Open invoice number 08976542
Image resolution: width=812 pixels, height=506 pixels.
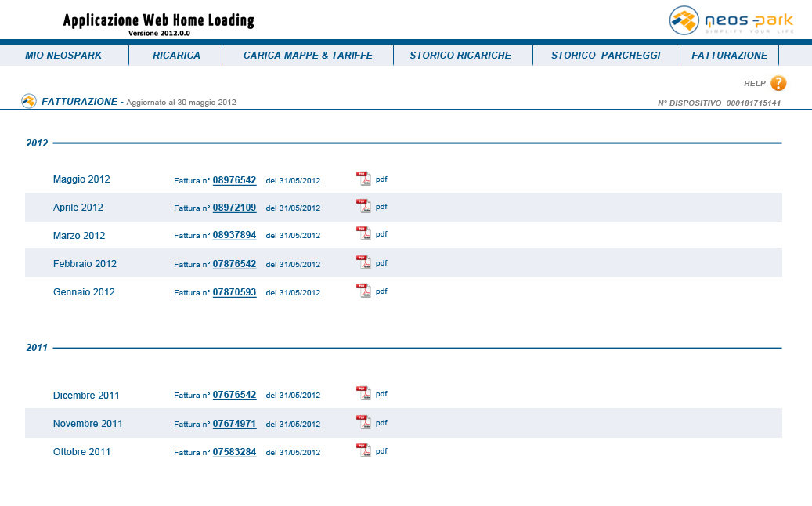point(235,180)
